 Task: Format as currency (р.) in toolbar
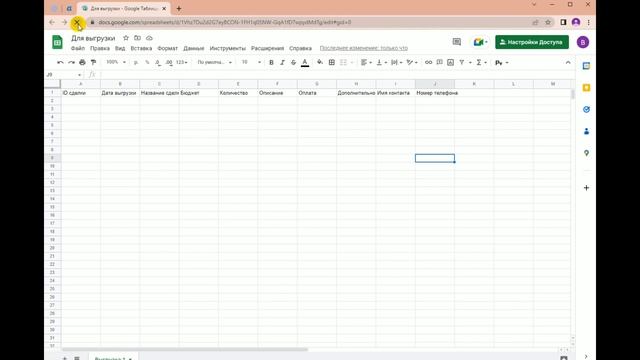(136, 62)
